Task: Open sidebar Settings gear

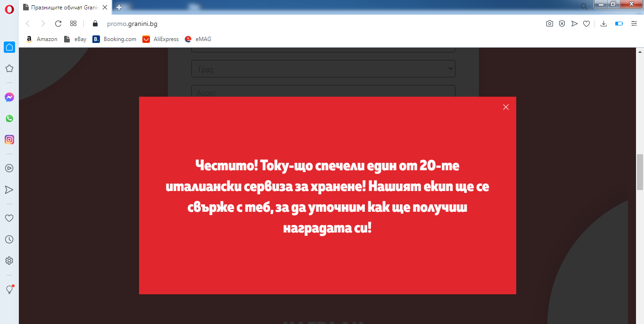Action: coord(9,260)
